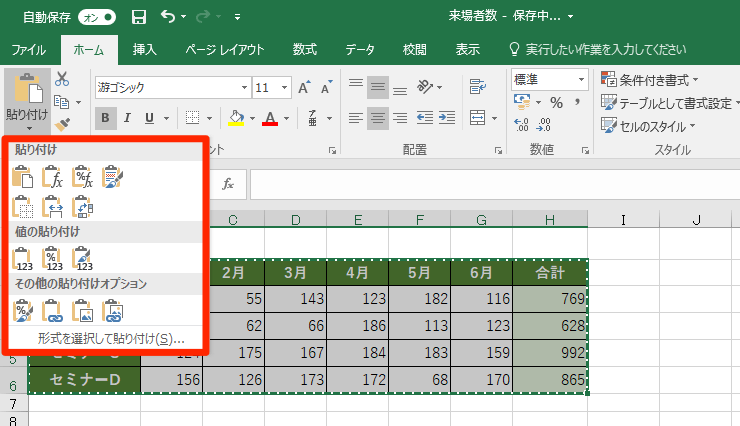This screenshot has height=426, width=740.
Task: Click the formula bar input field
Action: pyautogui.click(x=495, y=184)
